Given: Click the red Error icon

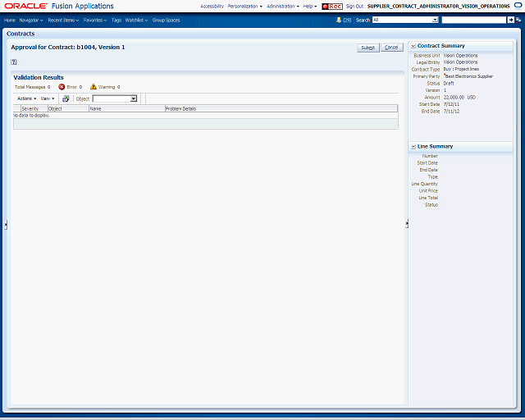Looking at the screenshot, I should coord(62,87).
